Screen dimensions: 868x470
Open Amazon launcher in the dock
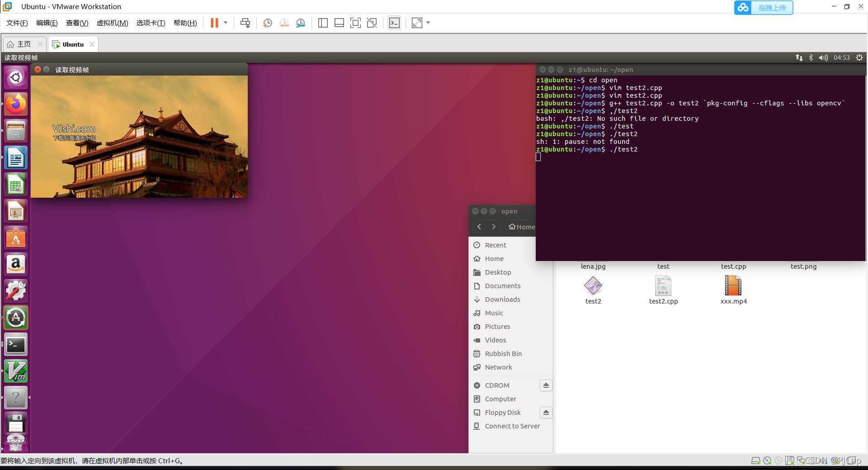point(16,264)
